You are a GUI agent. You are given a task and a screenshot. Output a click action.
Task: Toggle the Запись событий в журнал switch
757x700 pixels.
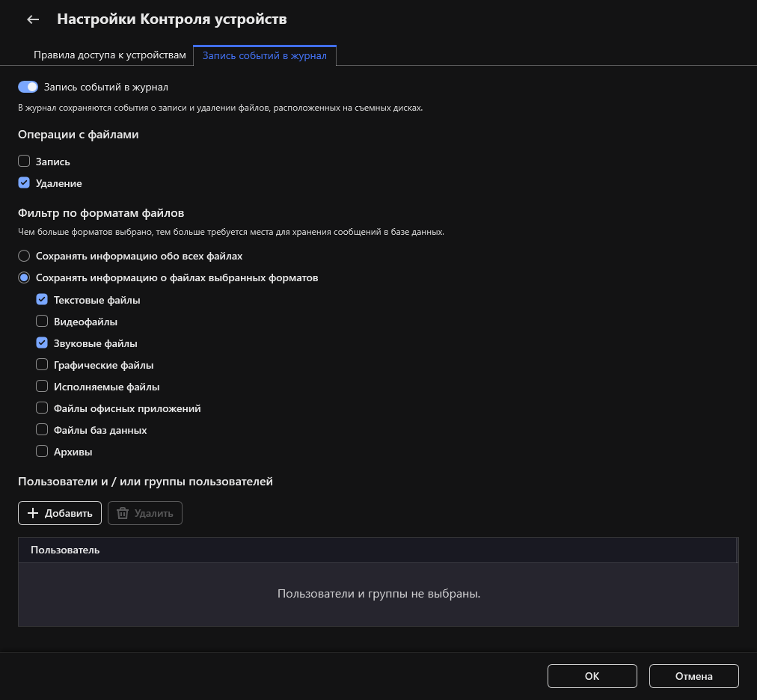click(28, 87)
